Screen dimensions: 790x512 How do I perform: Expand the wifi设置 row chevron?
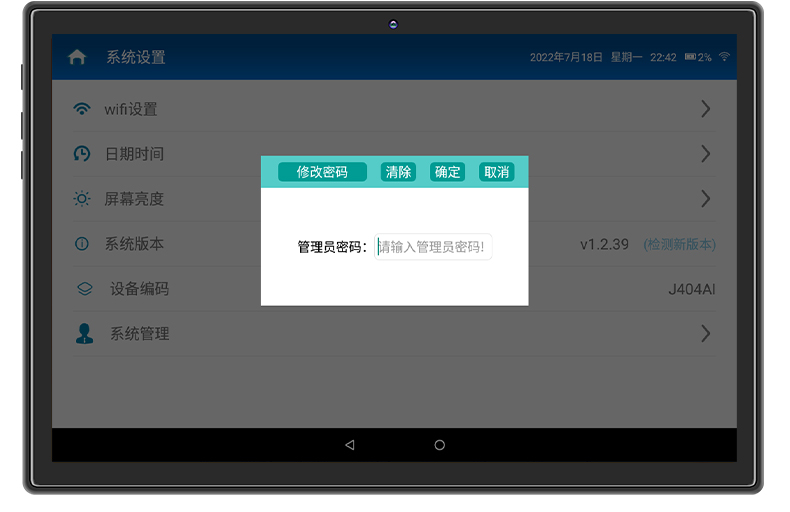(706, 109)
